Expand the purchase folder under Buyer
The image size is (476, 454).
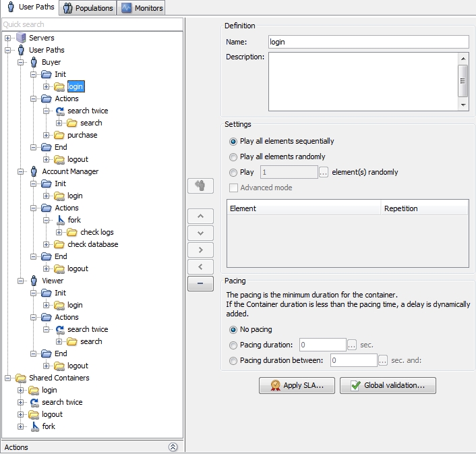(x=46, y=135)
